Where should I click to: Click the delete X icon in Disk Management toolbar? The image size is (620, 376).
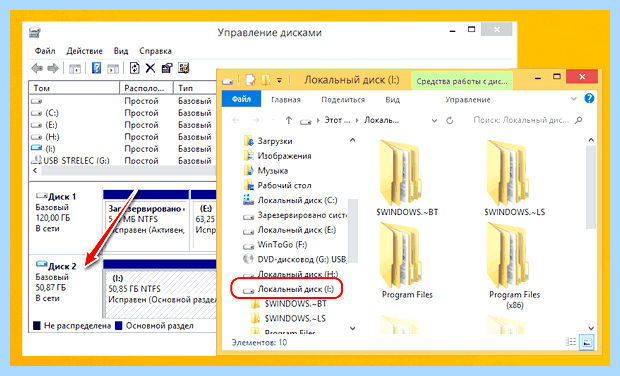tap(150, 68)
